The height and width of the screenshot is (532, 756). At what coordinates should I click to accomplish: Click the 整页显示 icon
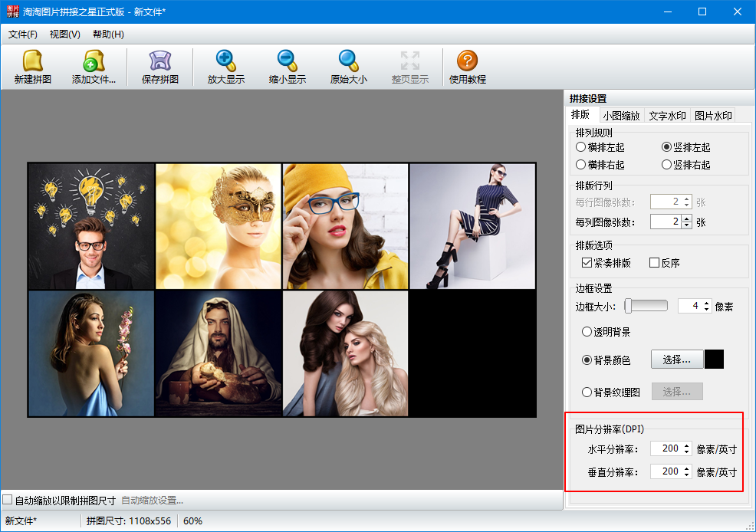coord(410,67)
